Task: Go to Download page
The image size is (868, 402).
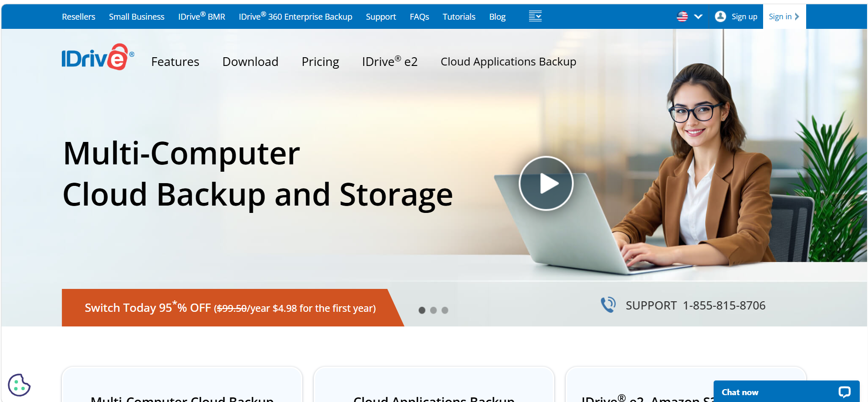Action: pos(250,62)
